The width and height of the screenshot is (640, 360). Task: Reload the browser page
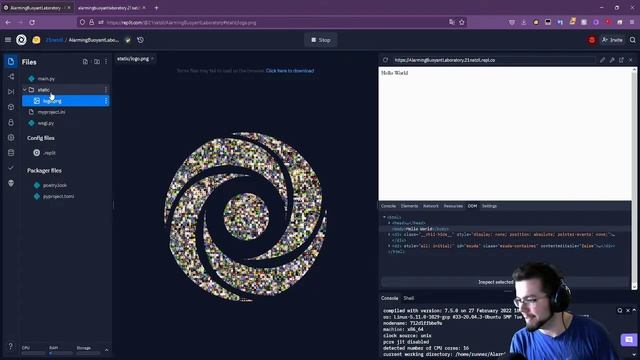32,22
